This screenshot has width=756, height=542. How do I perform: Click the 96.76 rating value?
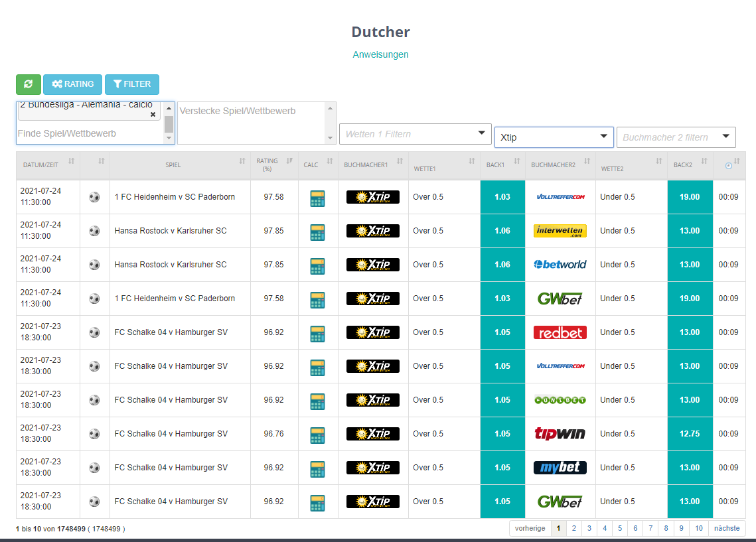coord(274,434)
